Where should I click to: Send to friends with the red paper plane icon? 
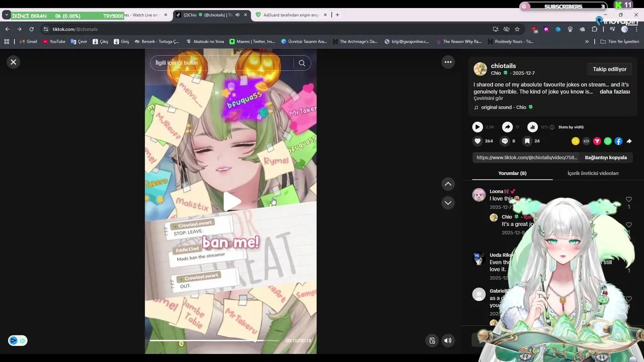[x=597, y=141]
